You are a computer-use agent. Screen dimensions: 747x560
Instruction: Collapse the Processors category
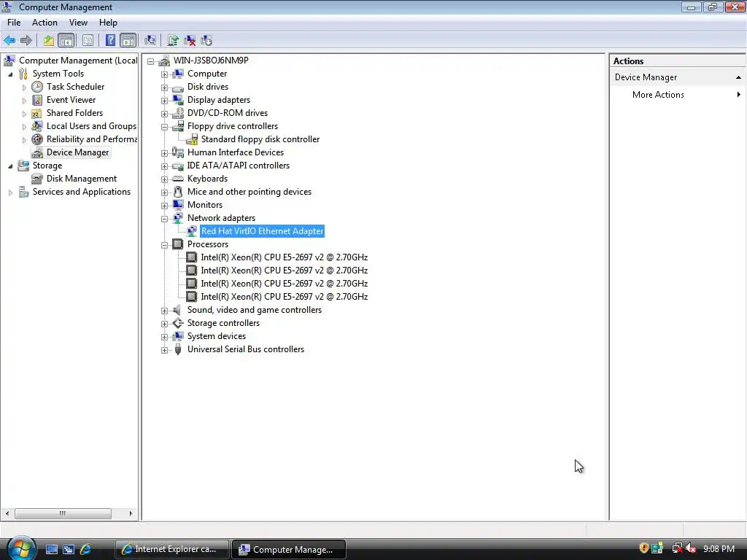(x=164, y=245)
